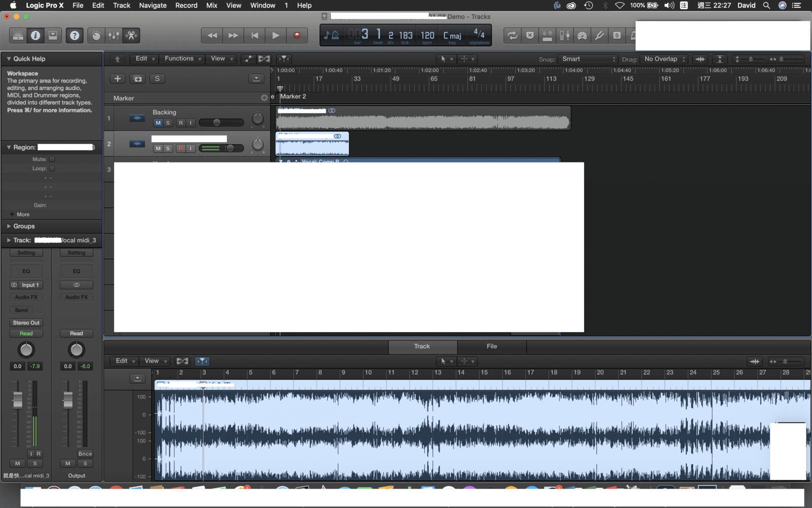The image size is (812, 508).
Task: Click the green Read automation button
Action: coord(26,333)
